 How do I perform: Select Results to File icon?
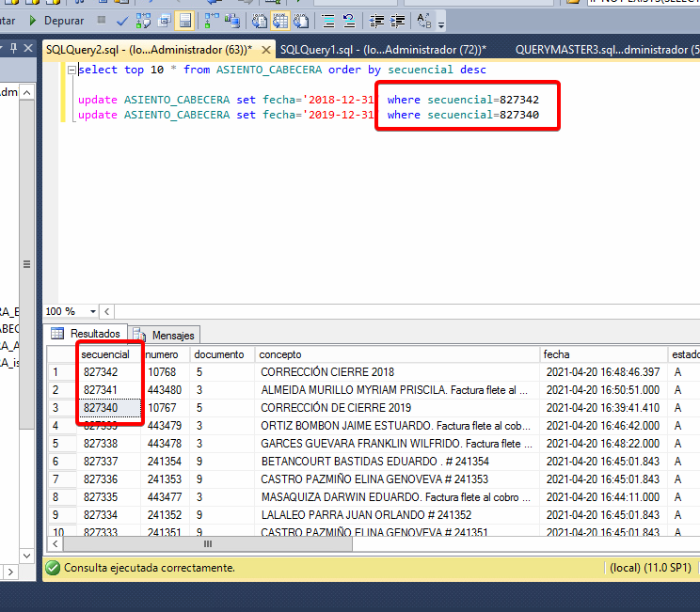click(x=301, y=21)
